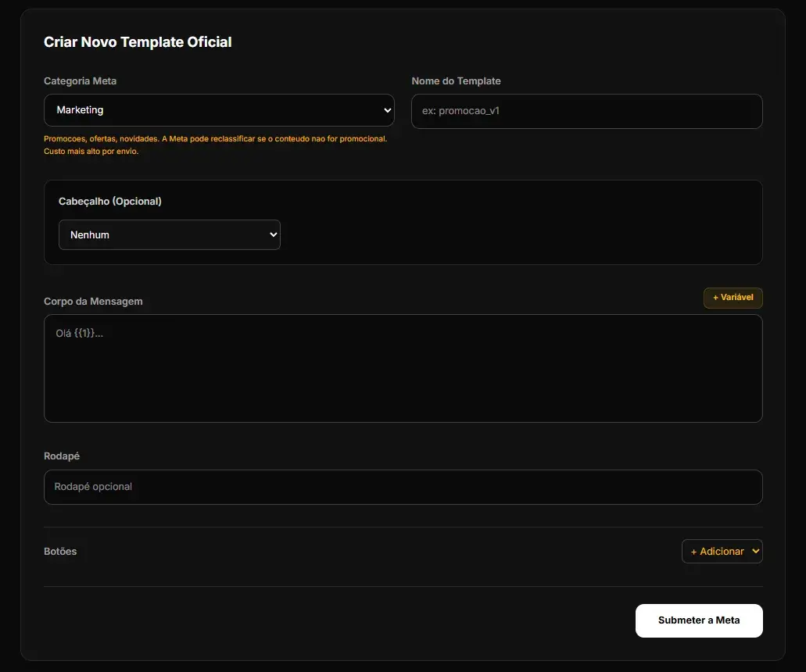Insert a variable with the + Variável button
Viewport: 806px width, 672px height.
click(733, 298)
